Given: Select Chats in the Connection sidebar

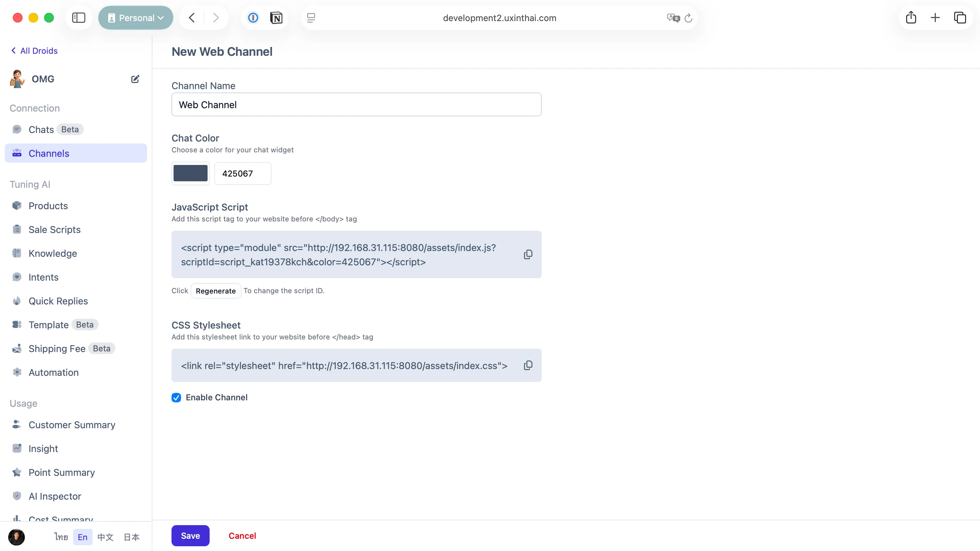Looking at the screenshot, I should (42, 129).
